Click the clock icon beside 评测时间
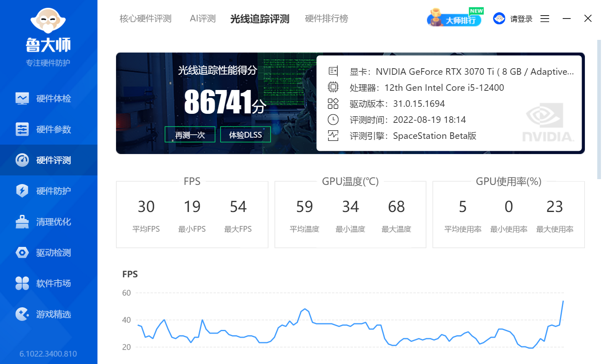 [333, 120]
